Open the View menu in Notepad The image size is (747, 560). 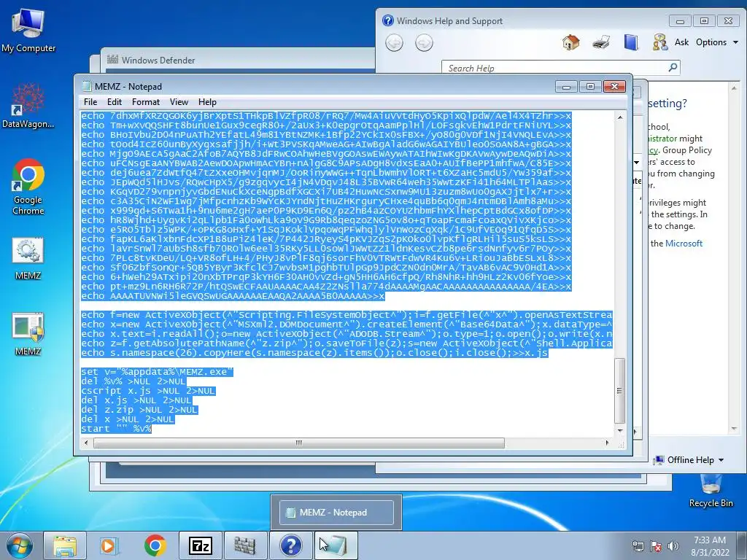coord(179,102)
